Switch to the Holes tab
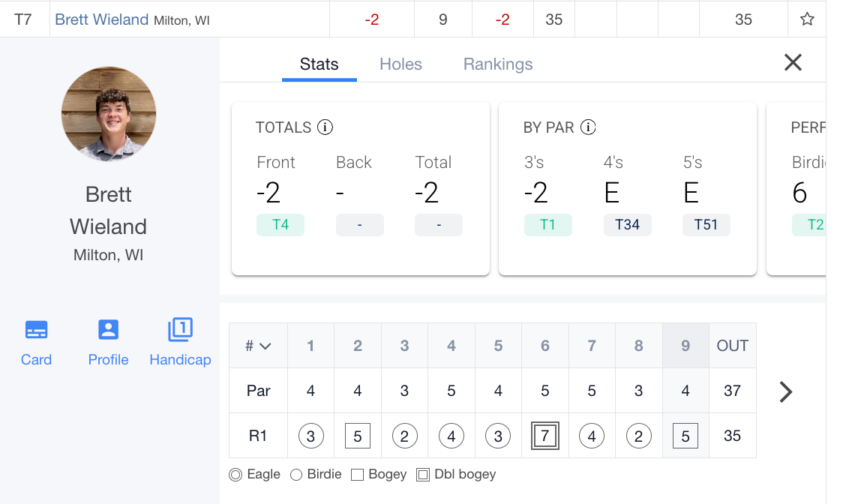 tap(400, 64)
